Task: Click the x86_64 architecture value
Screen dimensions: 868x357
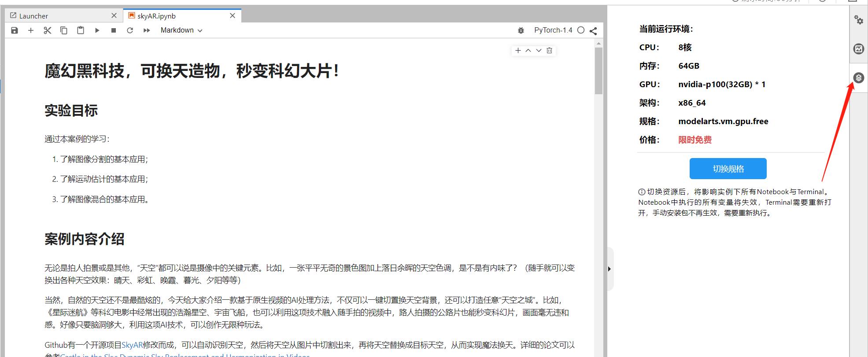Action: click(692, 103)
